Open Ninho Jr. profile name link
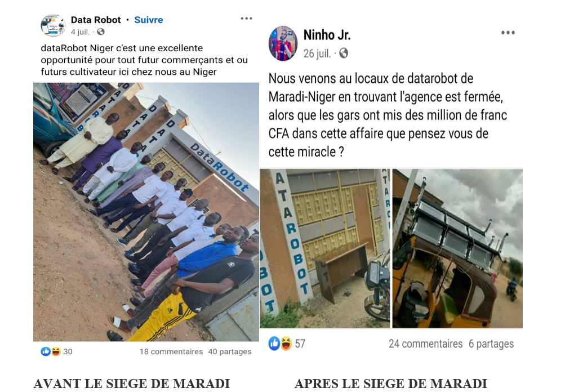Screen dimensions: 565x392 pos(327,35)
